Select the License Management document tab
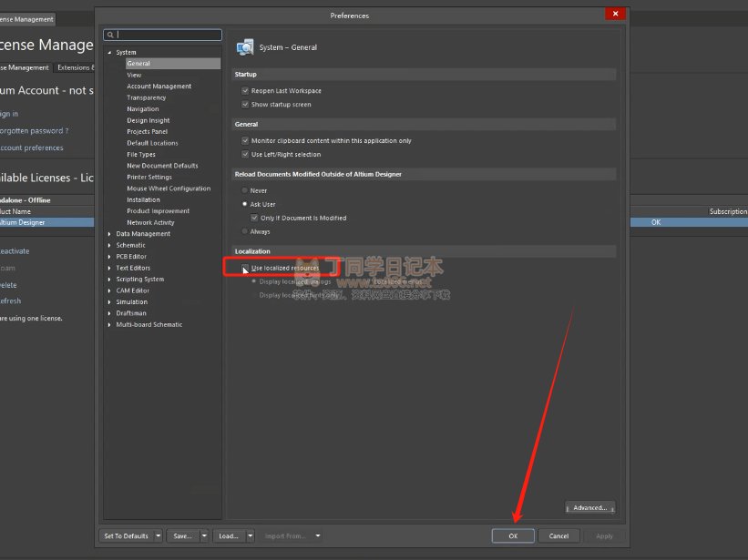The image size is (748, 560). [27, 19]
